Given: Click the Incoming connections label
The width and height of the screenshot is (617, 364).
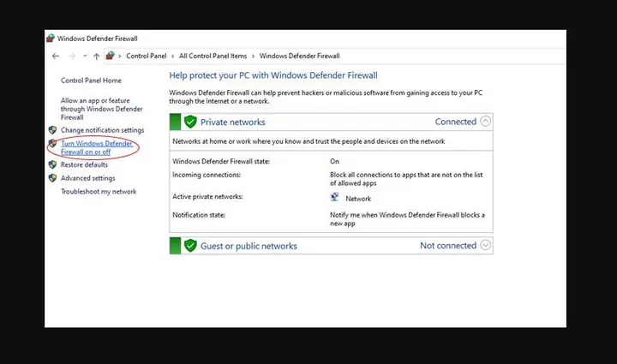Looking at the screenshot, I should 207,175.
